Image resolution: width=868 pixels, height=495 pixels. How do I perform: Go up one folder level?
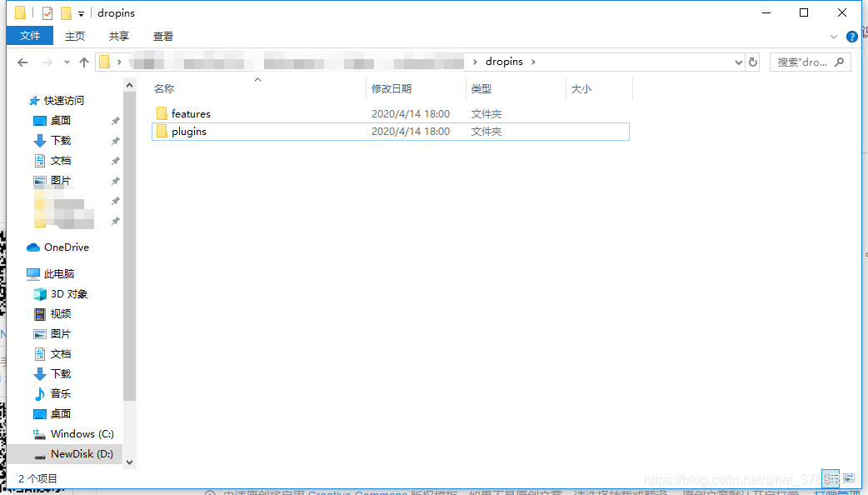[84, 62]
